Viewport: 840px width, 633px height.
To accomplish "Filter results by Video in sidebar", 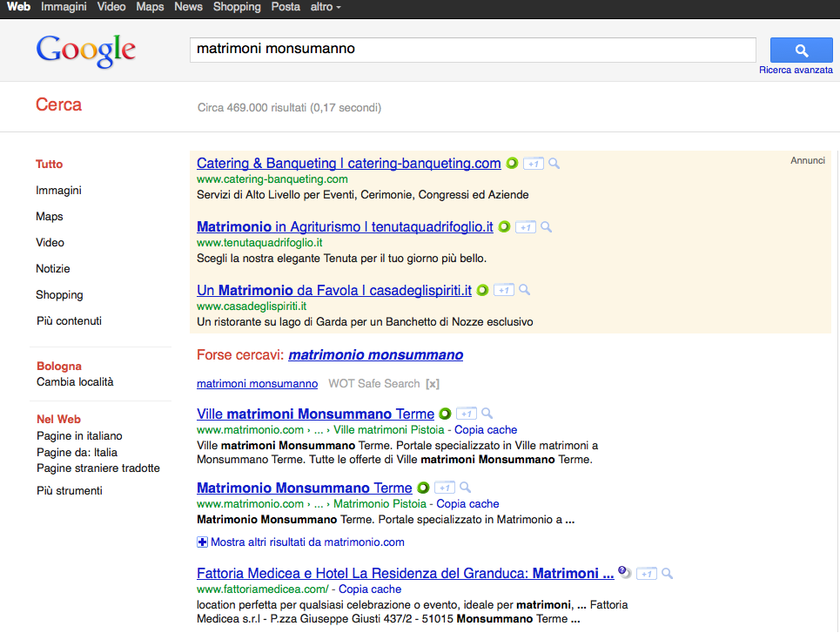I will coord(50,243).
